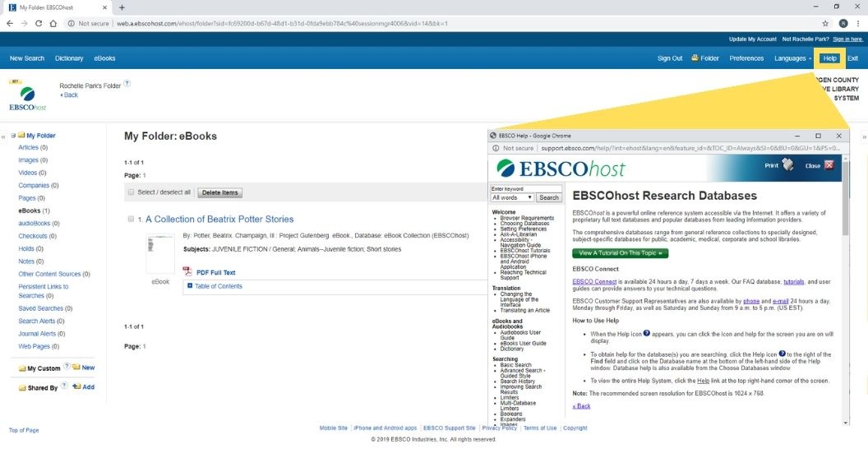Collapse the My Folder tree node

[13, 135]
